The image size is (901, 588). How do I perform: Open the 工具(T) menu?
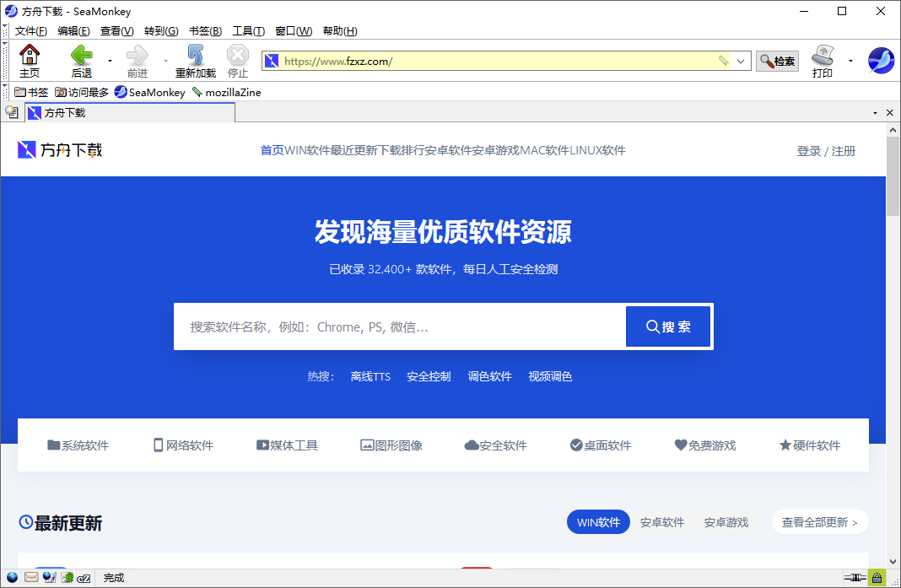pyautogui.click(x=249, y=31)
